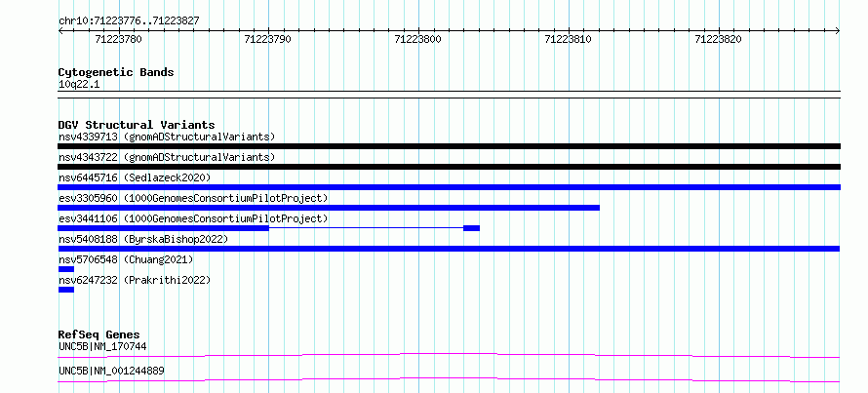
Task: Click ruler position 71223790
Action: [268, 39]
